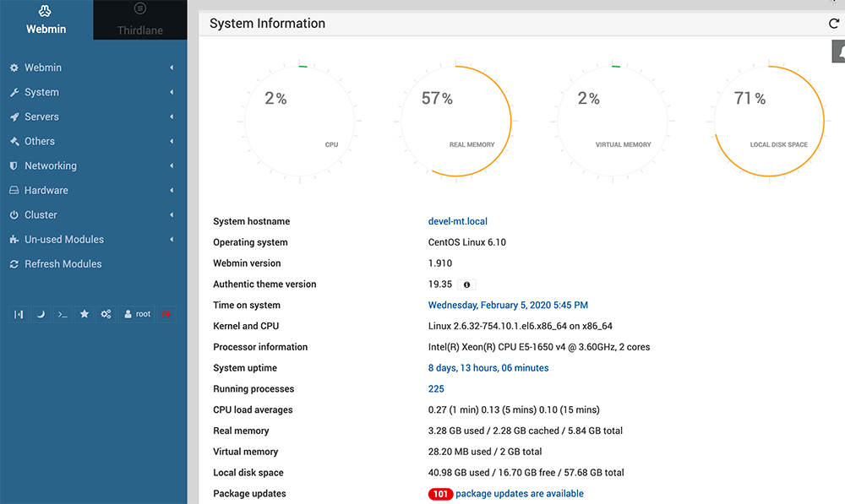The image size is (845, 504).
Task: Click the gear icon beside Webmin
Action: (x=14, y=68)
